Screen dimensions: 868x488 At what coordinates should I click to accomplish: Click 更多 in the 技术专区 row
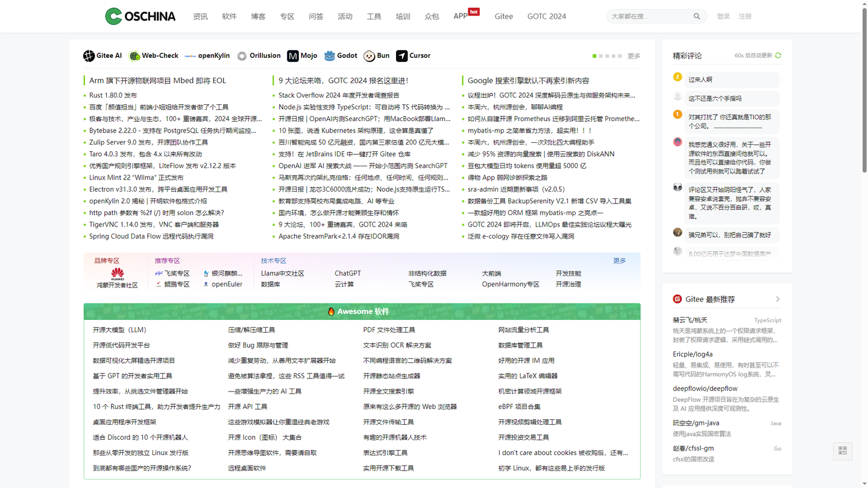click(x=620, y=261)
